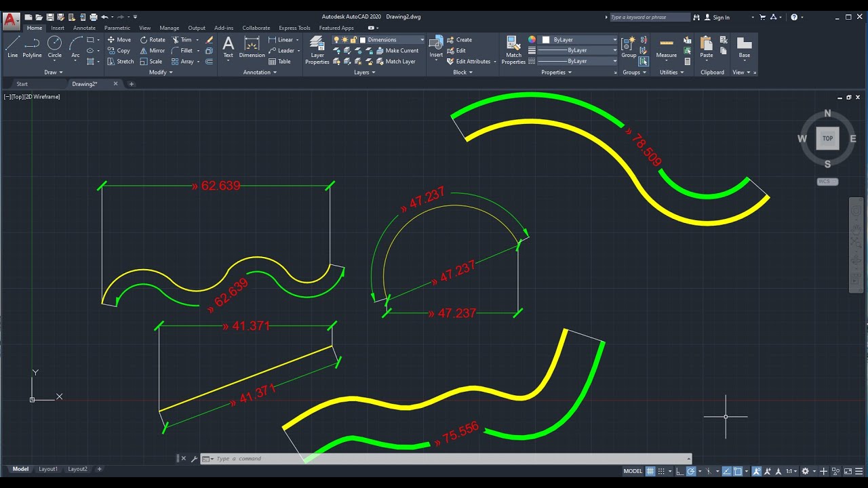Open the AutoCAD application menu
This screenshot has width=868, height=488.
[11, 20]
